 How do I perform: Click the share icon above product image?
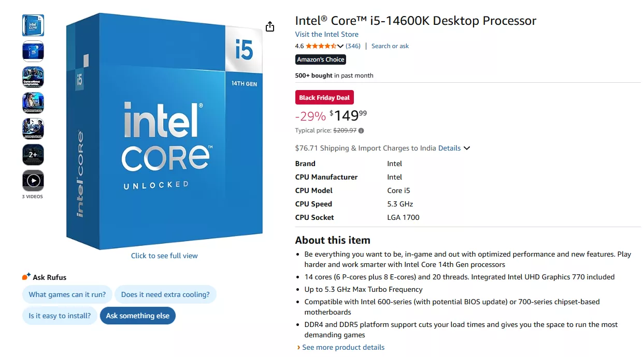point(269,26)
